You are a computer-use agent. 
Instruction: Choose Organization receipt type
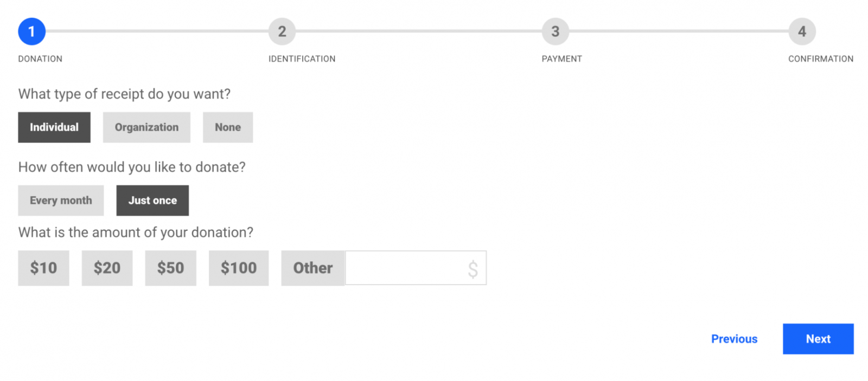tap(146, 127)
